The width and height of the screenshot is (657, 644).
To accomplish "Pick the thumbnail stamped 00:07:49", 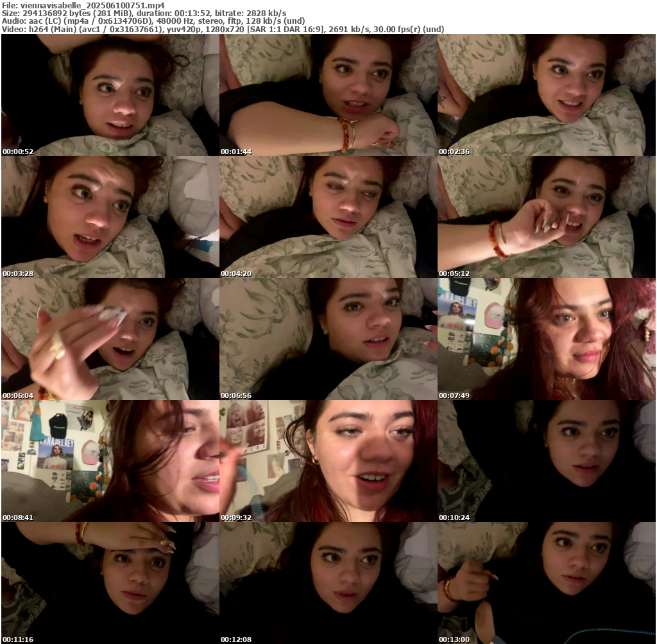I will tap(547, 339).
